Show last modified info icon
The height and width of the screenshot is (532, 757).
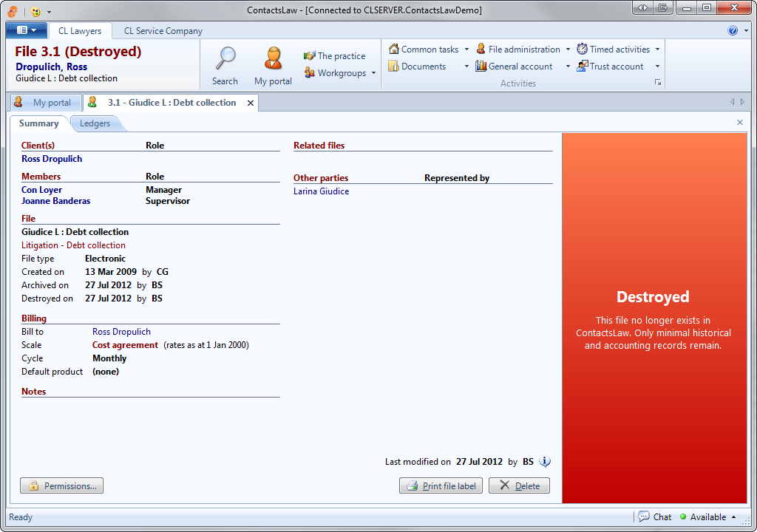[545, 462]
